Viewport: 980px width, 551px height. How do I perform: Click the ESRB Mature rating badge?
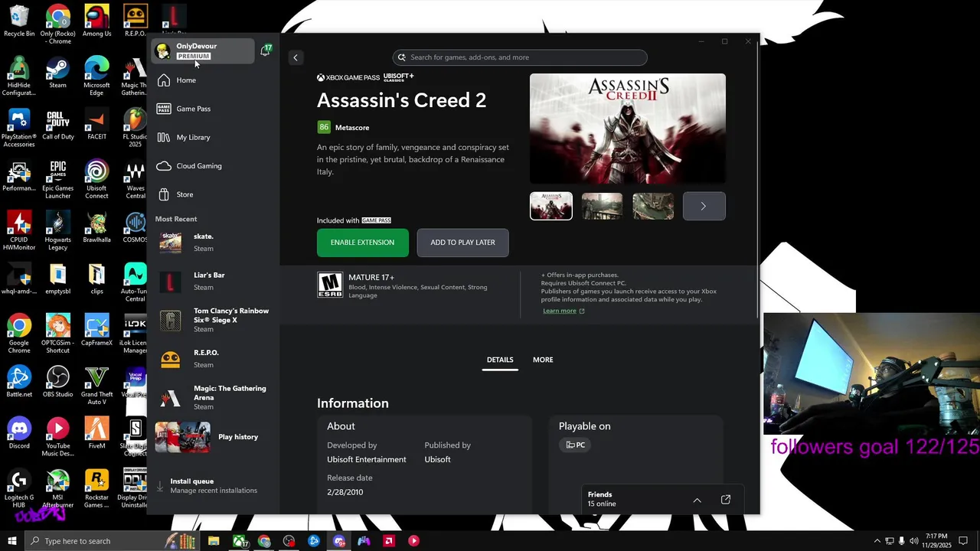[x=330, y=285]
